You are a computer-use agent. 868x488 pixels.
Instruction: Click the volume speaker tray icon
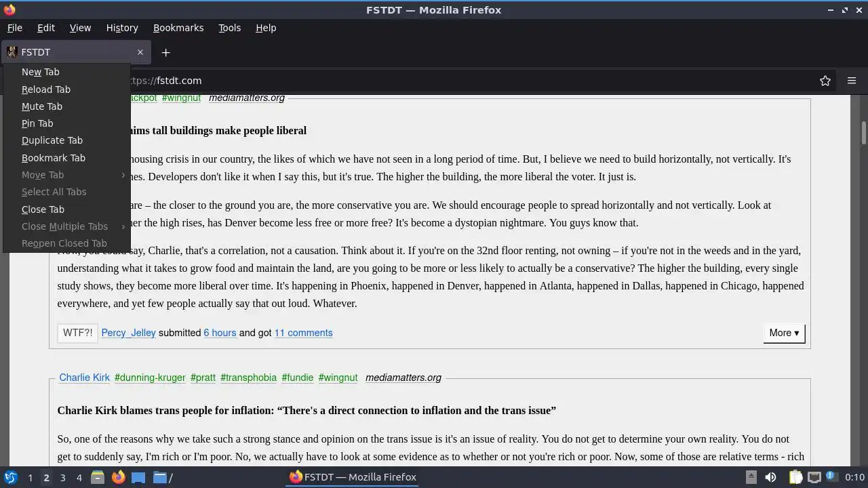click(770, 477)
